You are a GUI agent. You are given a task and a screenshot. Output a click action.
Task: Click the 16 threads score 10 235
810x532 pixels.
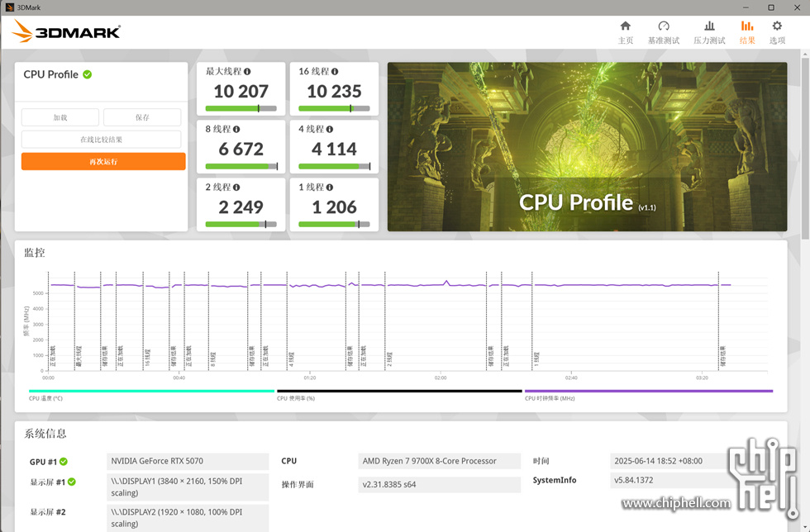click(x=334, y=92)
